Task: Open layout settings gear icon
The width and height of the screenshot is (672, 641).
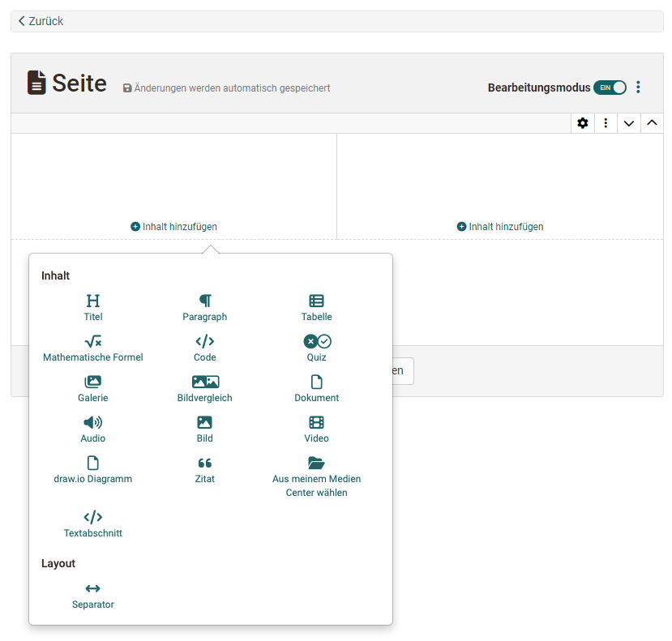Action: 582,123
